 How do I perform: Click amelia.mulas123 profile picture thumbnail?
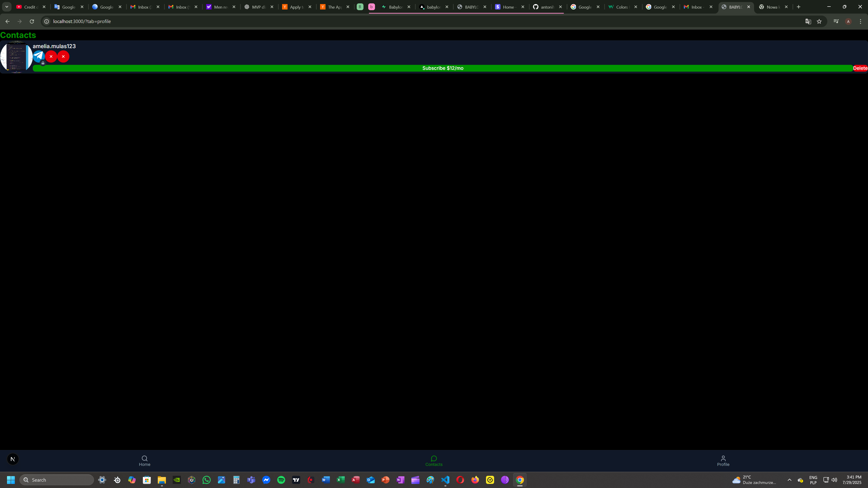click(16, 56)
